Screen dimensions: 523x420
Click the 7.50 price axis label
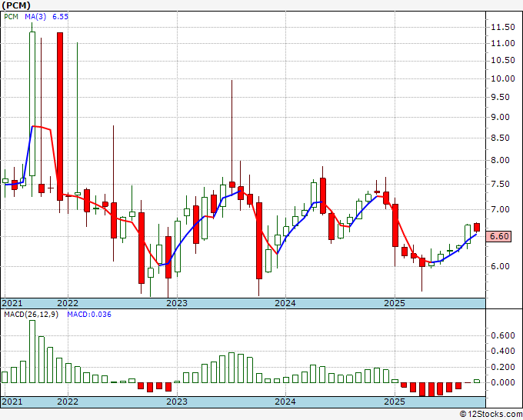tap(501, 184)
